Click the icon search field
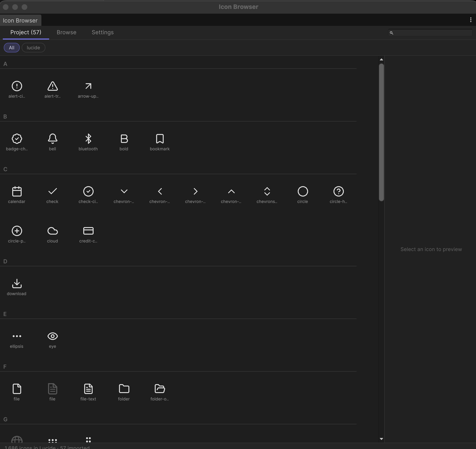 432,33
